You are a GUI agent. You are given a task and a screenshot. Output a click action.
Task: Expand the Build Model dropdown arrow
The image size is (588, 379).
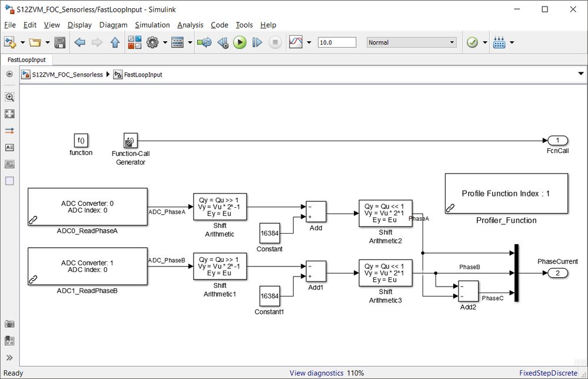point(512,42)
